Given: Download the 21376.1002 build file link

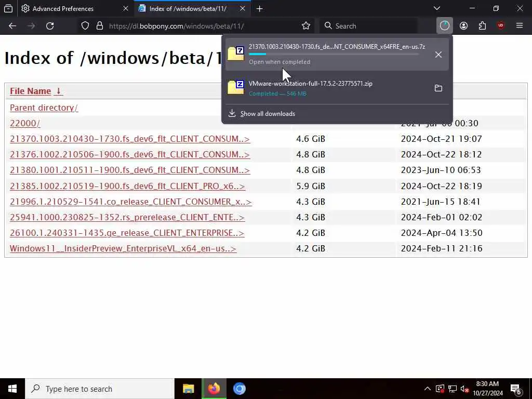Looking at the screenshot, I should (130, 154).
